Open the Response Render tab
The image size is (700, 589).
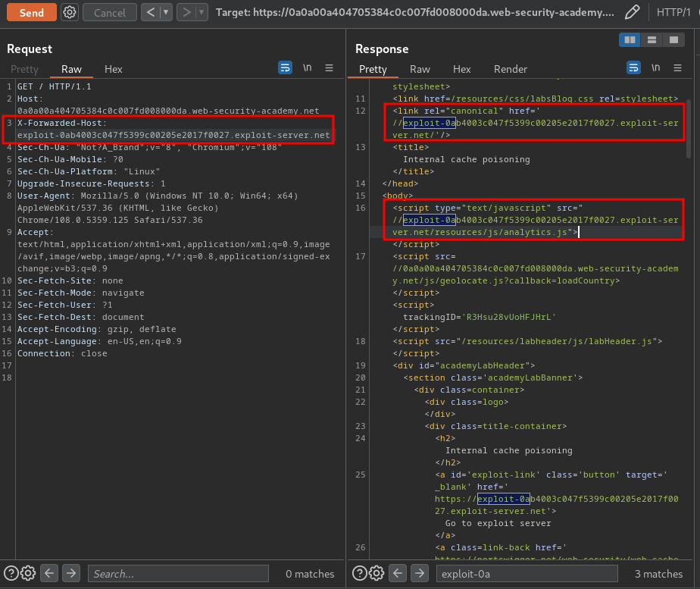511,69
